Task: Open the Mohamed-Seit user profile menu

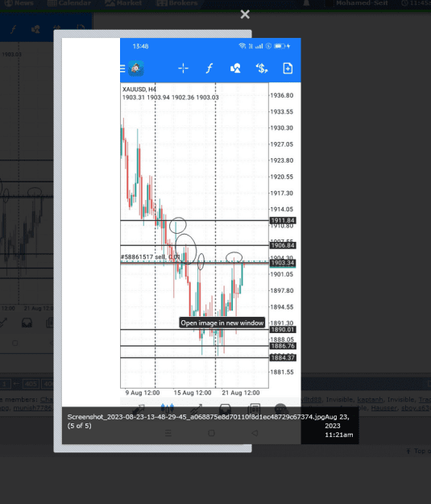Action: [x=362, y=3]
